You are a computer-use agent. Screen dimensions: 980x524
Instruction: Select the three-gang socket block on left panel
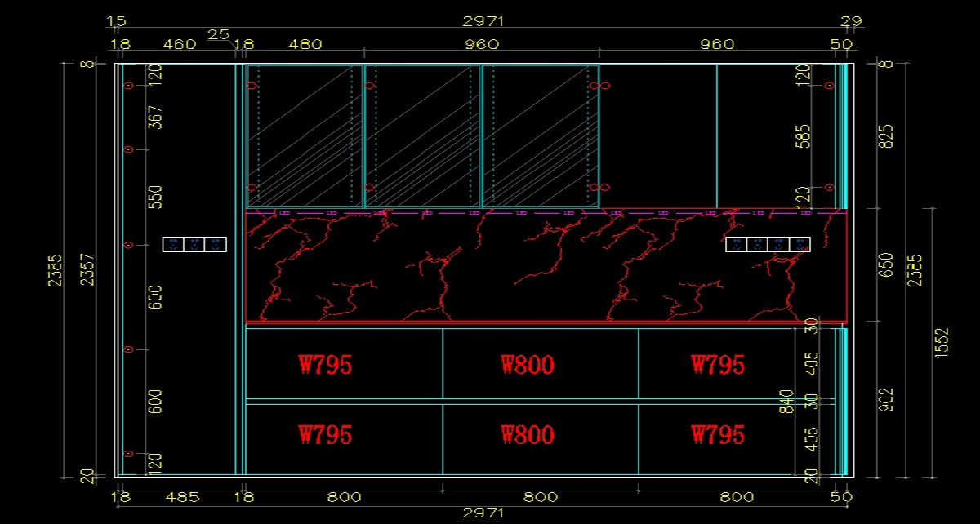click(x=194, y=244)
